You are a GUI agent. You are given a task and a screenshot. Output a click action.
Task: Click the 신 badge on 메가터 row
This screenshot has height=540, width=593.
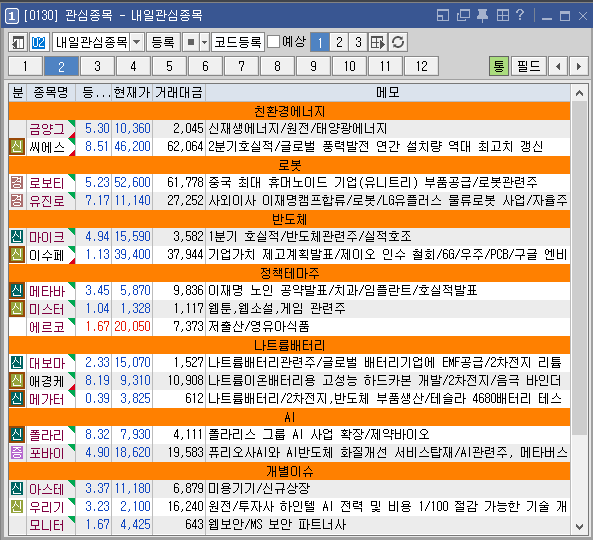pos(17,399)
